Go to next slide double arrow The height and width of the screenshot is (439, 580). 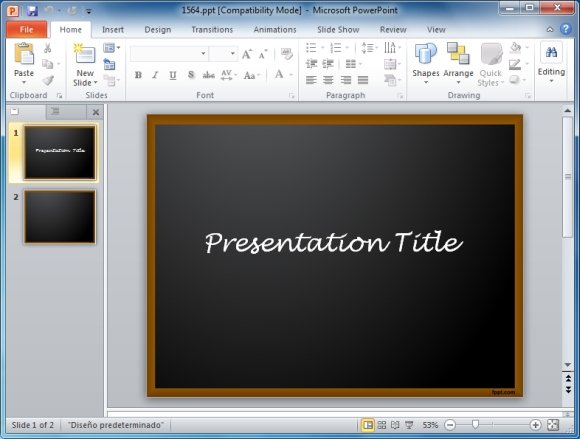pyautogui.click(x=568, y=390)
